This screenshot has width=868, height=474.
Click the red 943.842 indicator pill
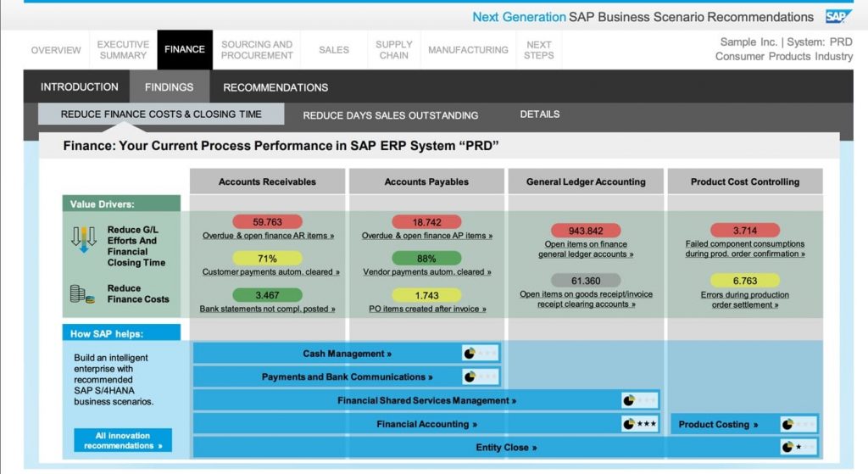586,231
